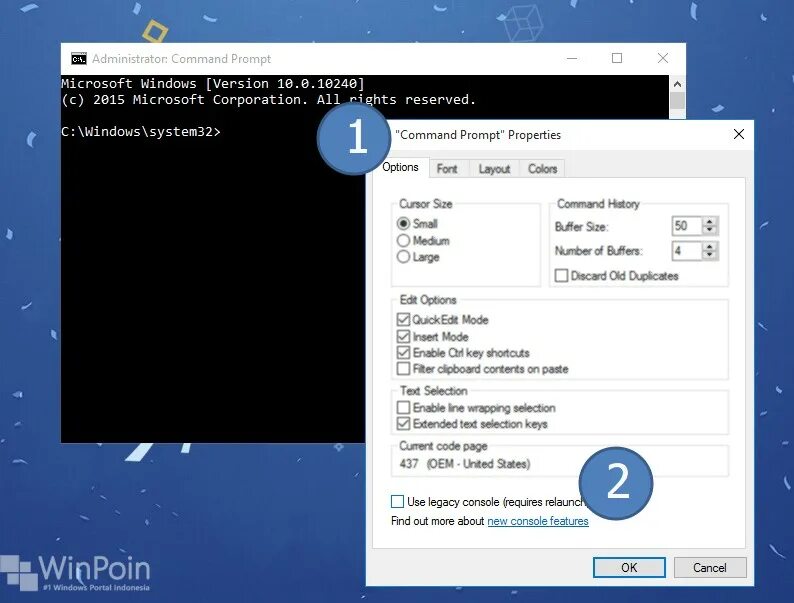This screenshot has width=794, height=603.
Task: Minimize the Command Prompt window
Action: click(x=572, y=58)
